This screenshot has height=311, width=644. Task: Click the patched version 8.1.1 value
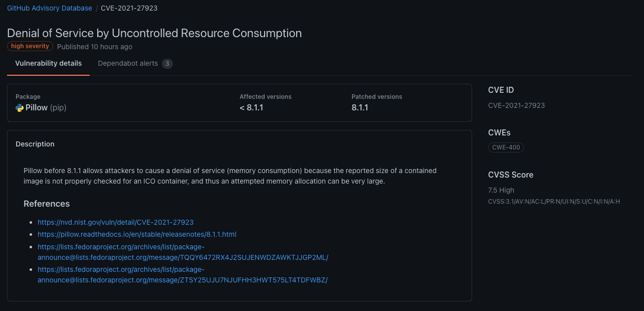360,108
